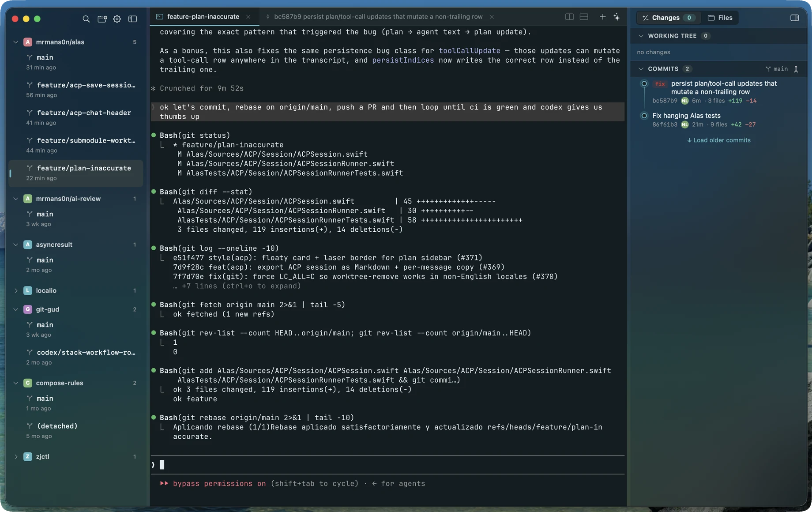
Task: Select branch codex/stack-workflow-ro…
Action: coord(76,357)
